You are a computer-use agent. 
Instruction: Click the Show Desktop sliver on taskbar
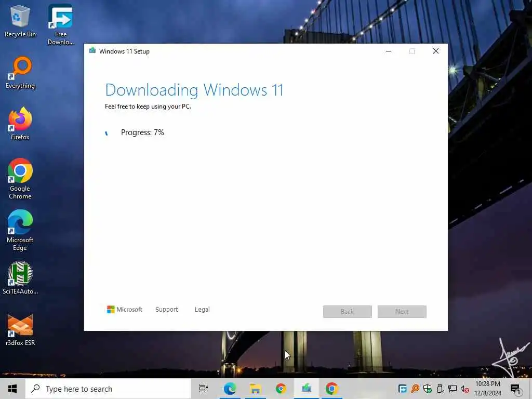click(530, 389)
